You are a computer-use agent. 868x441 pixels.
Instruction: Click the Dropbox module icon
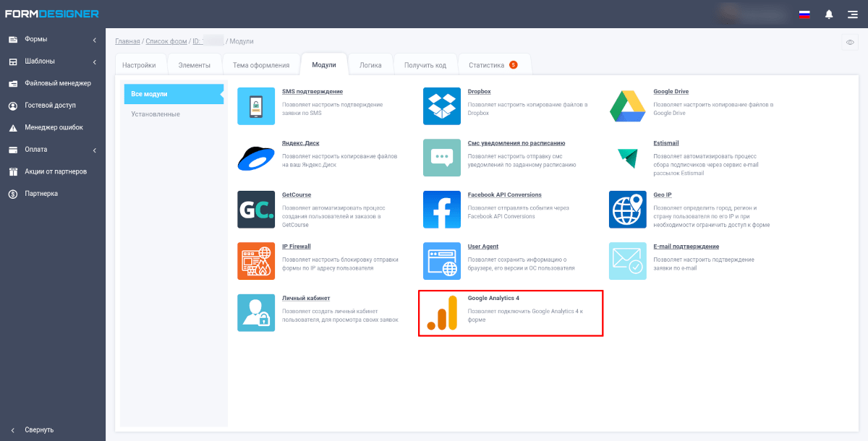tap(442, 106)
